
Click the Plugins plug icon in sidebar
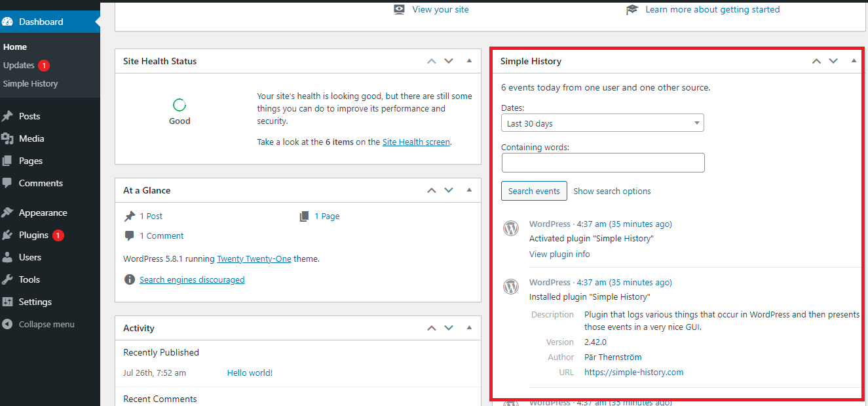(x=8, y=235)
